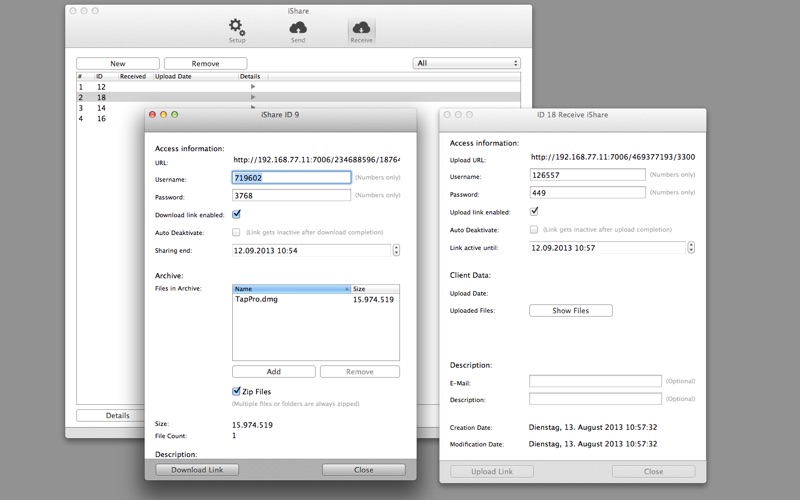This screenshot has height=500, width=800.
Task: Toggle Upload link enabled checkbox
Action: [534, 211]
